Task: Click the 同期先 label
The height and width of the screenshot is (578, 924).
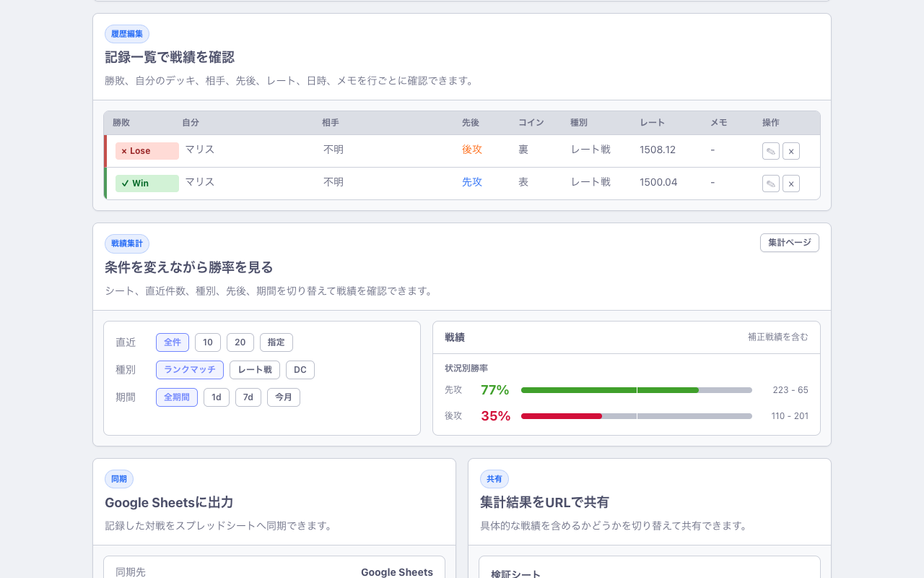Action: coord(131,572)
